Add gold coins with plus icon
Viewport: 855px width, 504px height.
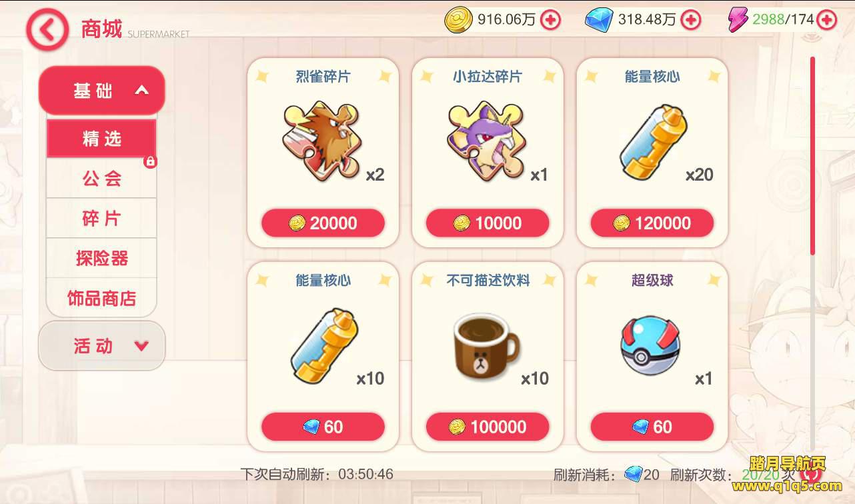[x=550, y=20]
